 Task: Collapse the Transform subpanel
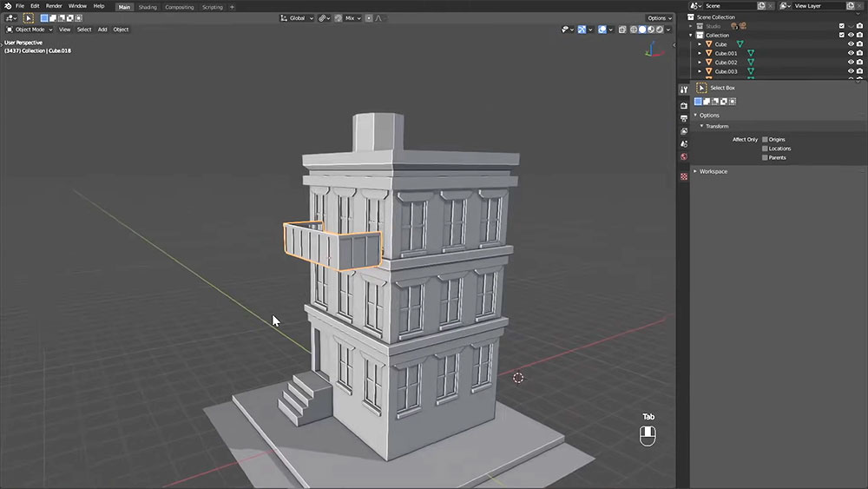click(702, 126)
